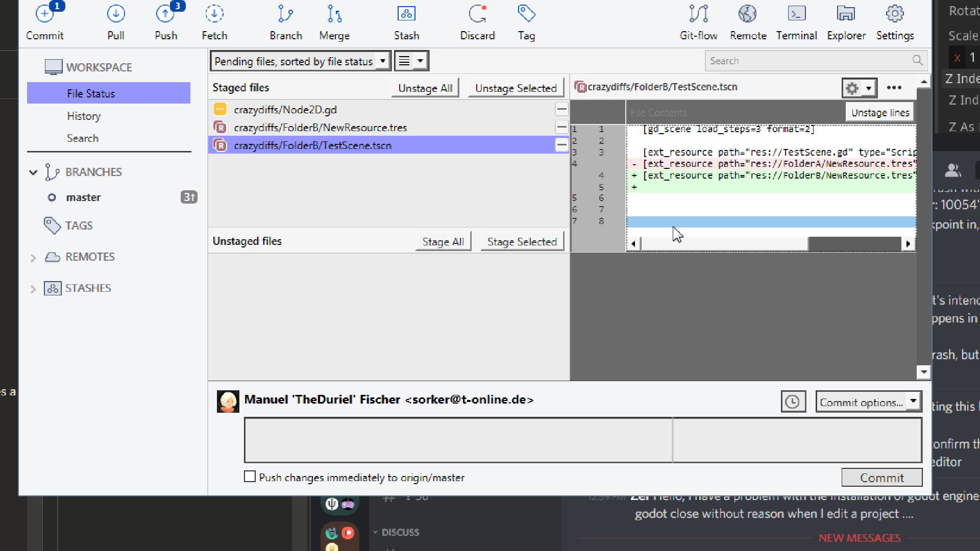The width and height of the screenshot is (980, 551).
Task: Switch to the History view
Action: point(83,116)
